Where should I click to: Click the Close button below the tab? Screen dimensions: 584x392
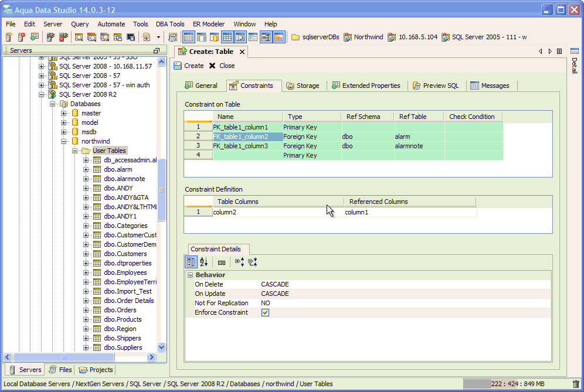(222, 66)
